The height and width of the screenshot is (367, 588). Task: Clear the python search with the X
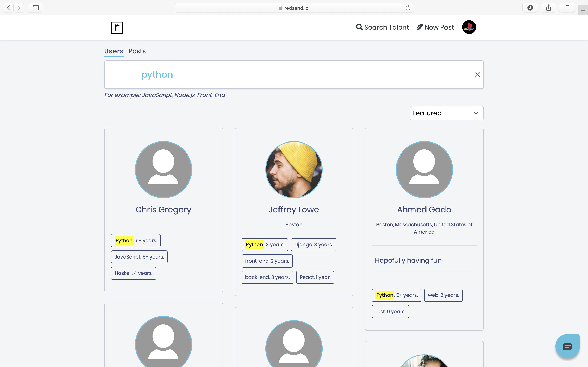478,74
